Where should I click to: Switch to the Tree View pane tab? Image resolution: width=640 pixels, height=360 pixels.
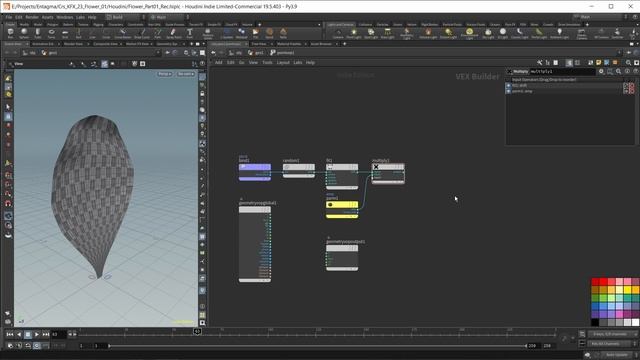click(259, 44)
